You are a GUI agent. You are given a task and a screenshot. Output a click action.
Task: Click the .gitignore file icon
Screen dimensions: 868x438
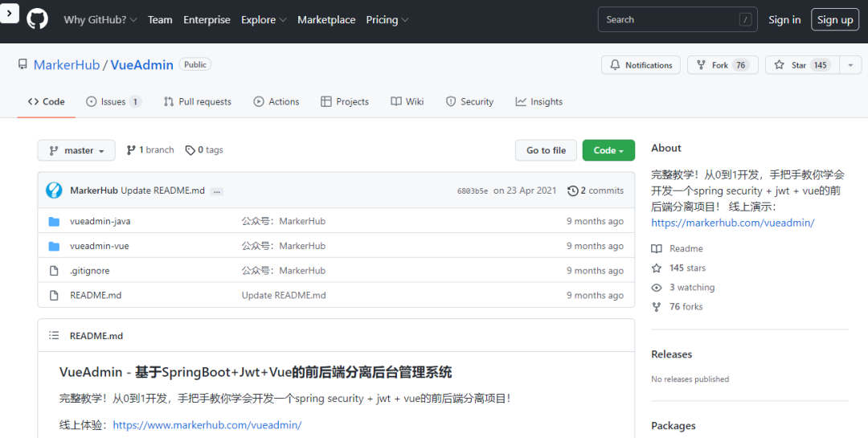(54, 271)
